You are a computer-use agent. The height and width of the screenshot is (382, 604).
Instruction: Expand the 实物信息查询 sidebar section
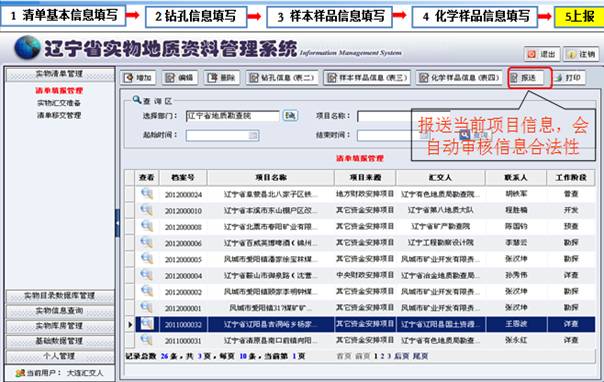60,311
